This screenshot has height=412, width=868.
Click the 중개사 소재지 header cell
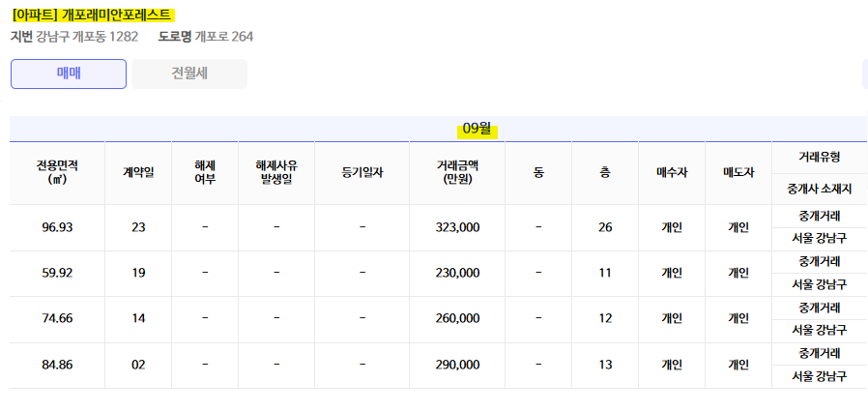pyautogui.click(x=820, y=189)
